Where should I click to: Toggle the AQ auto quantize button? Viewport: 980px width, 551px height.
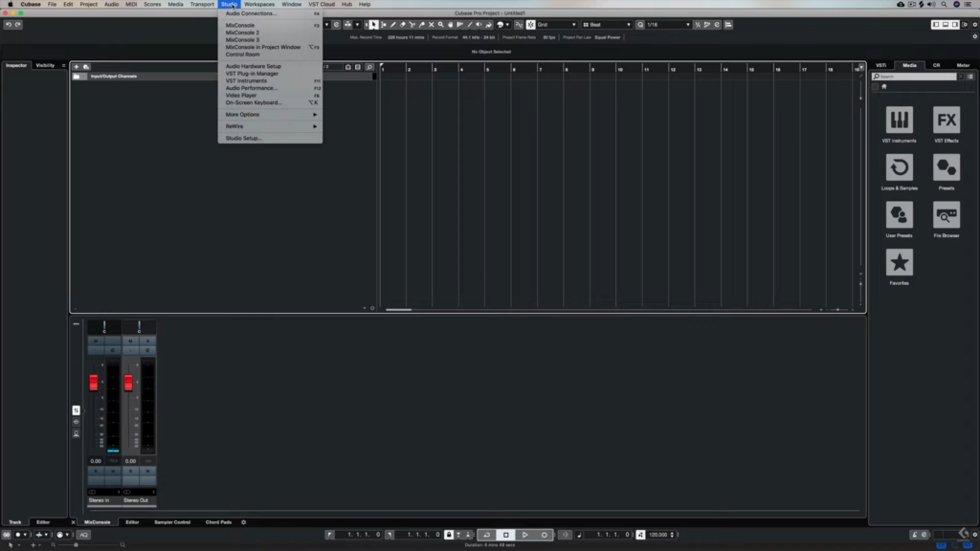(84, 535)
